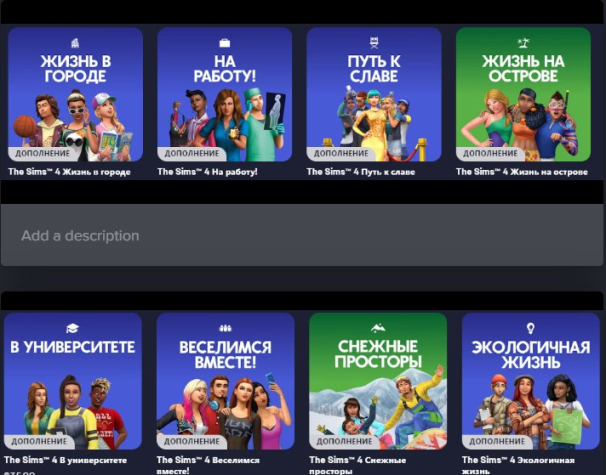
Task: Click the palm tree icon above Жизнь на острове
Action: click(x=523, y=42)
